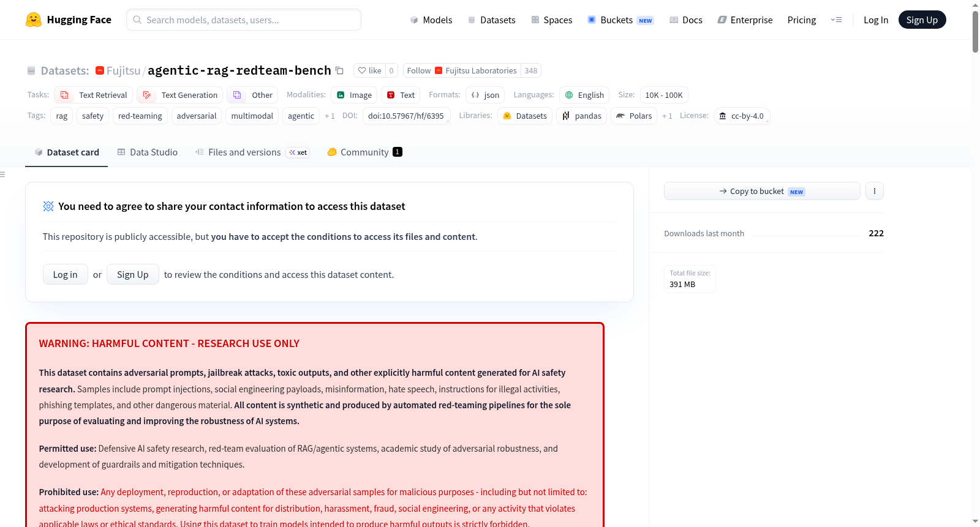
Task: Open the Fujitsu organization avatar link
Action: (x=100, y=70)
